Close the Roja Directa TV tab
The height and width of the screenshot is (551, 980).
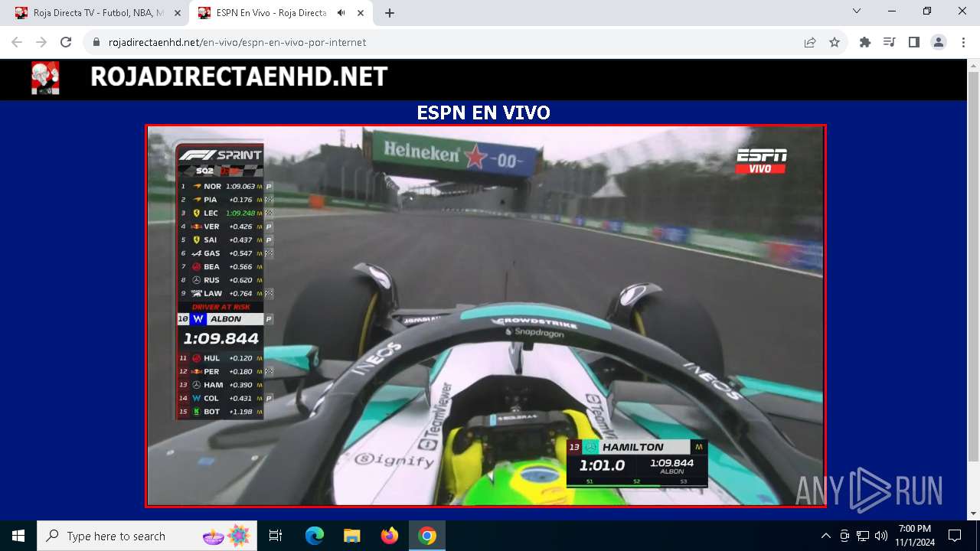pos(178,12)
